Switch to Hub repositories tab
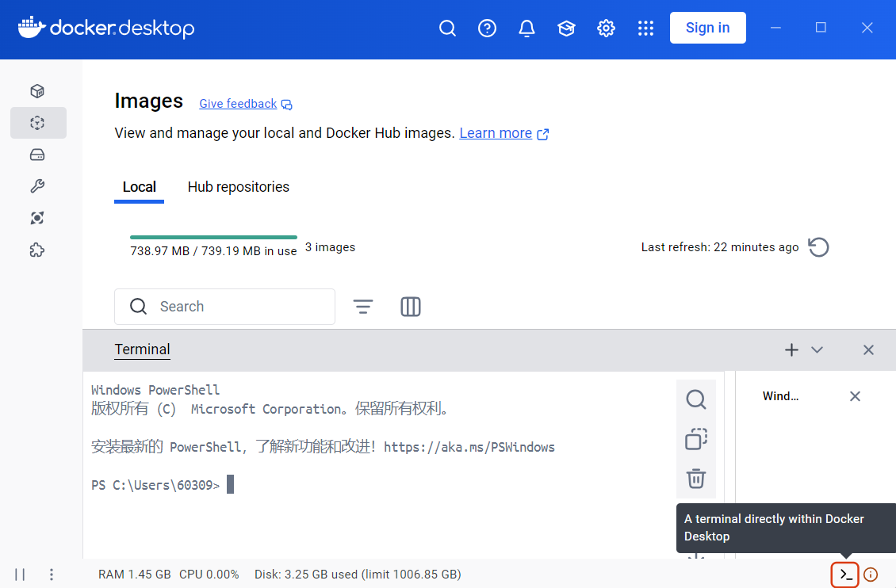This screenshot has height=588, width=896. pos(239,187)
